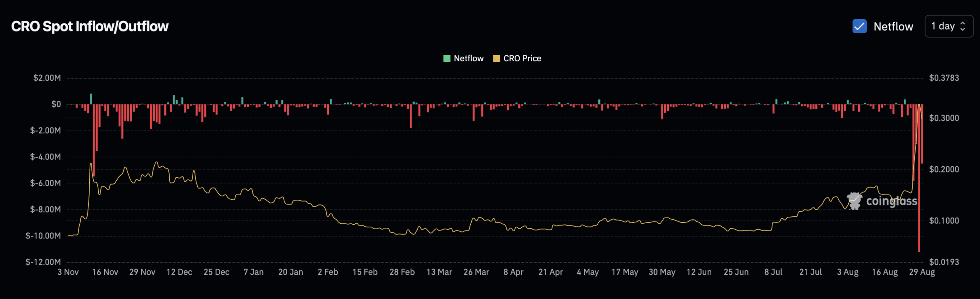Viewport: 980px width, 299px height.
Task: Click the $2.00M label on left axis
Action: pyautogui.click(x=47, y=78)
